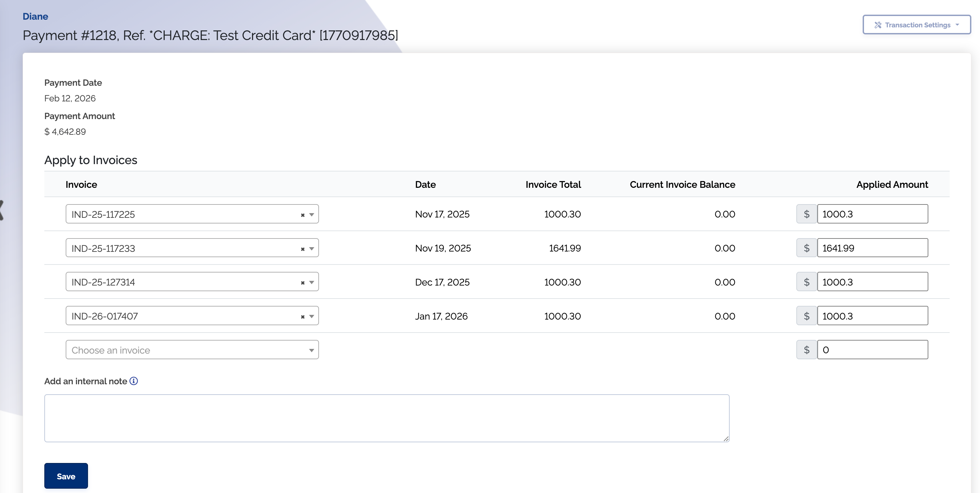Viewport: 980px width, 493px height.
Task: Expand the Choose an invoice dropdown
Action: pos(311,350)
